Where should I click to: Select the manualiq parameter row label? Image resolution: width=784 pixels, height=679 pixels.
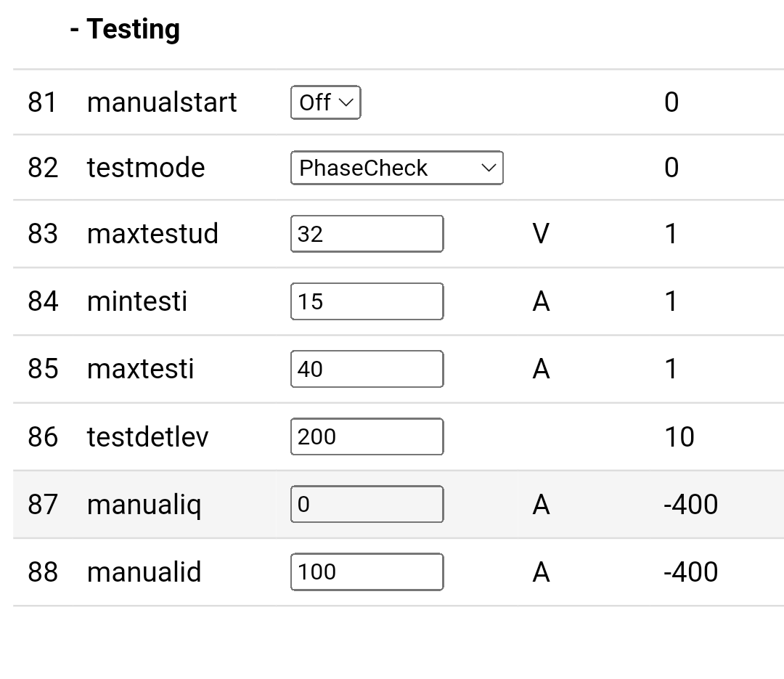pos(144,504)
